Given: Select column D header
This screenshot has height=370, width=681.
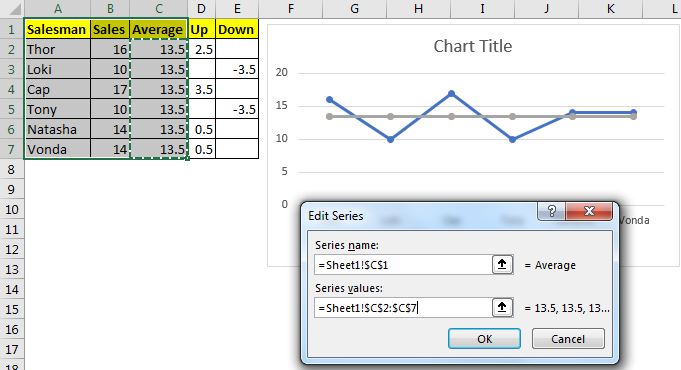Looking at the screenshot, I should [x=202, y=8].
